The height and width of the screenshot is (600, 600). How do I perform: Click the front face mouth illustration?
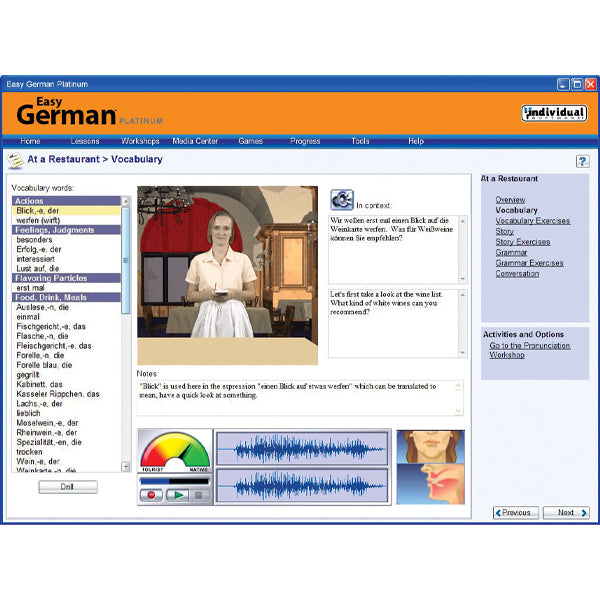coord(430,447)
